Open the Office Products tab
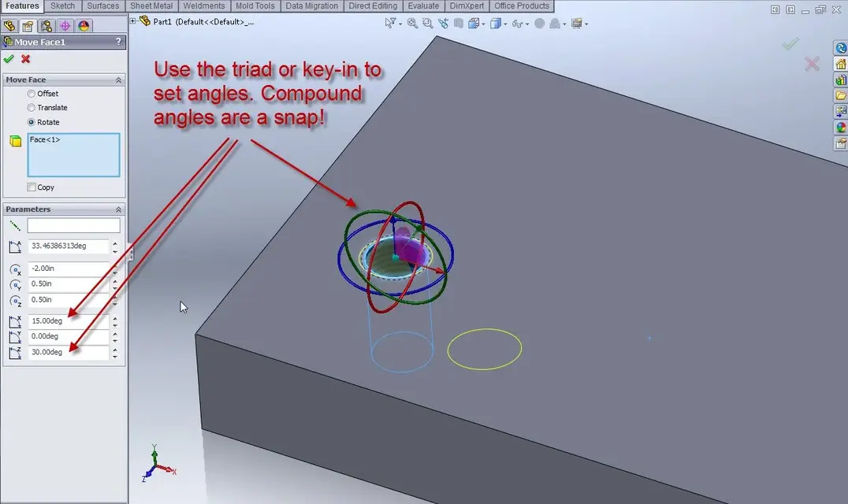The image size is (848, 504). [x=522, y=6]
